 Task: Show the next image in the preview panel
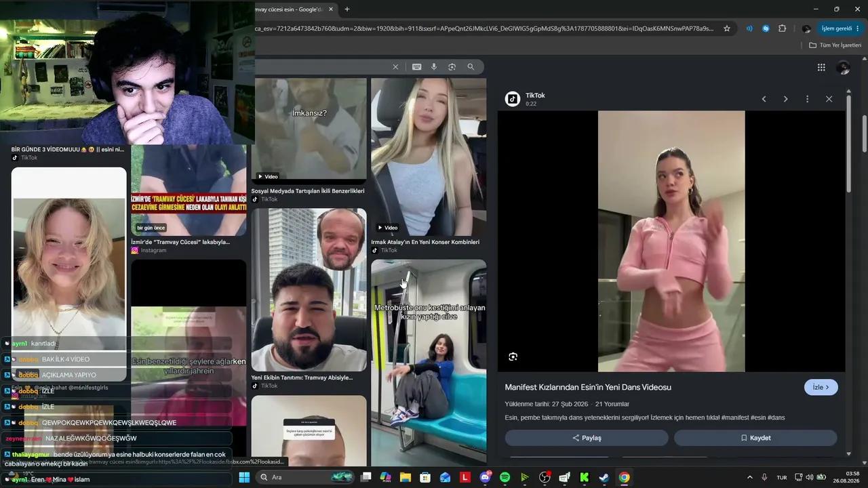tap(785, 99)
